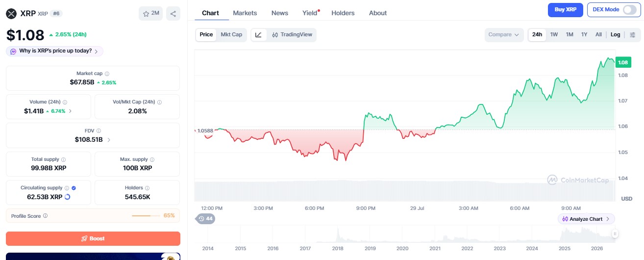Click the $108.51B FDV value

pos(89,140)
